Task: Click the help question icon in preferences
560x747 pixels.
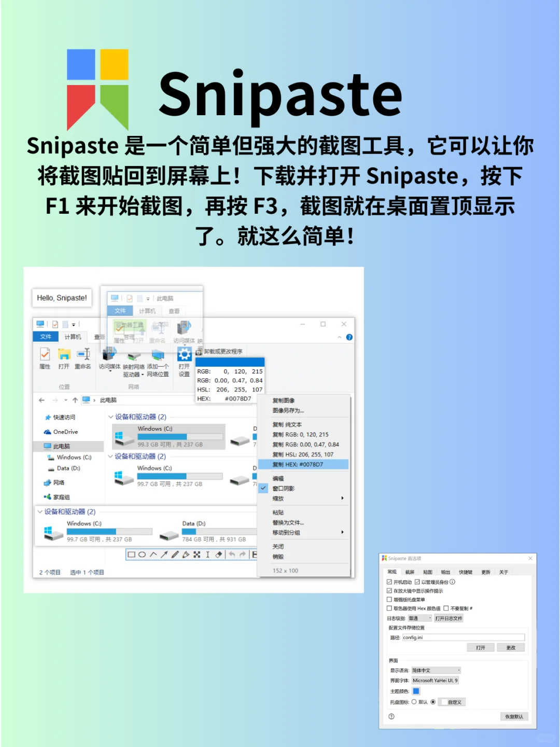Action: pyautogui.click(x=391, y=716)
